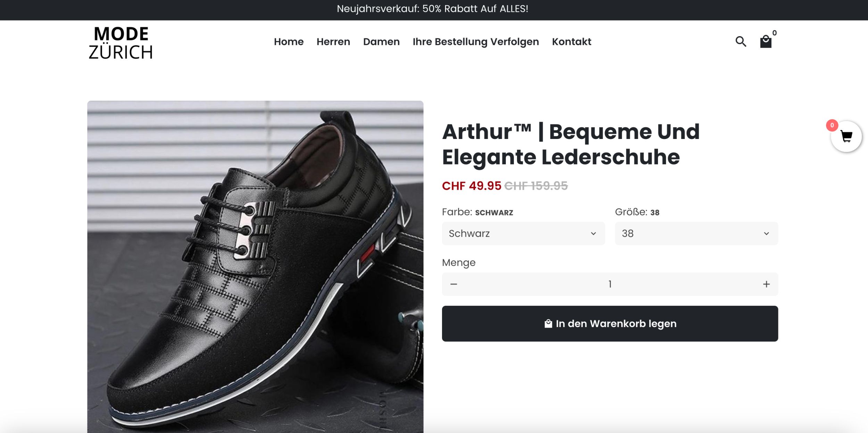Viewport: 868px width, 433px height.
Task: Increase quantity with the plus button
Action: [766, 284]
